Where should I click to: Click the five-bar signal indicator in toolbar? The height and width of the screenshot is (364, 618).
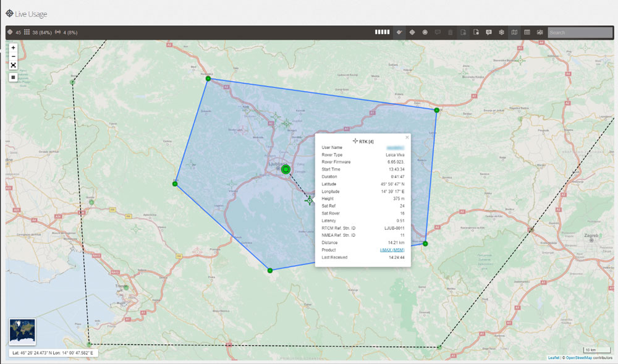[383, 32]
